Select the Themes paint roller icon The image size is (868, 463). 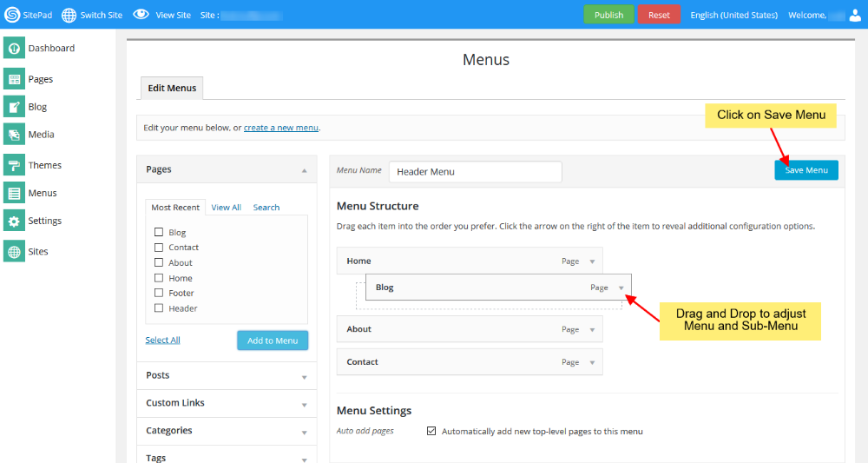[14, 165]
